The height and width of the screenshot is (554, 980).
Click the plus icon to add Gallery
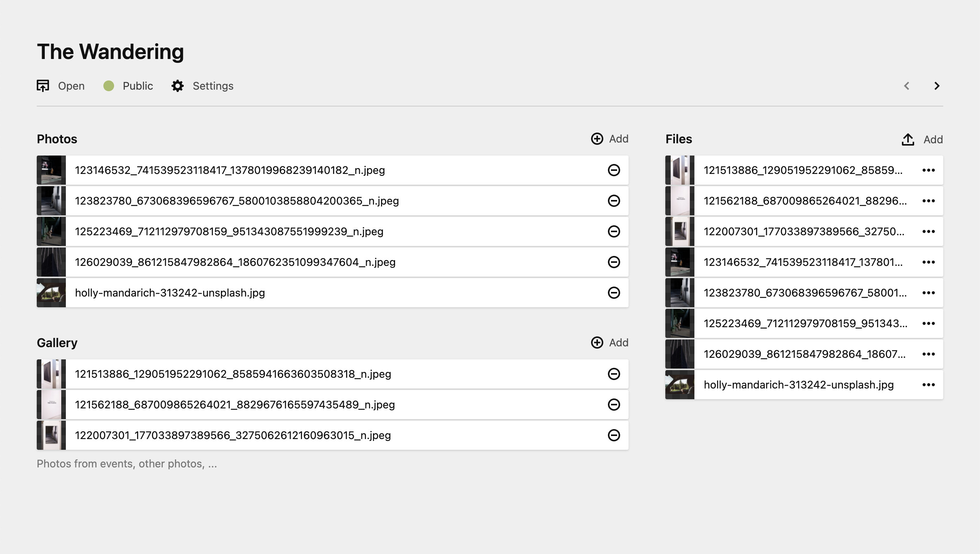click(x=597, y=343)
